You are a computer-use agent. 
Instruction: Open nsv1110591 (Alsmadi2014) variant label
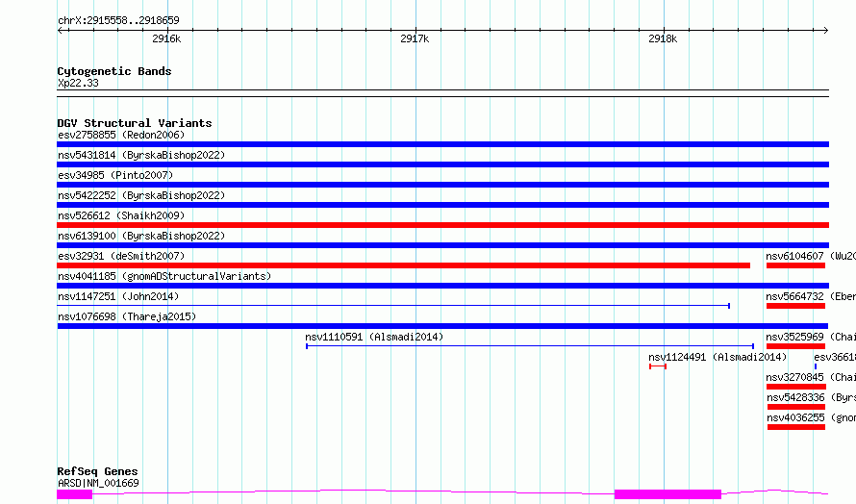tap(374, 337)
